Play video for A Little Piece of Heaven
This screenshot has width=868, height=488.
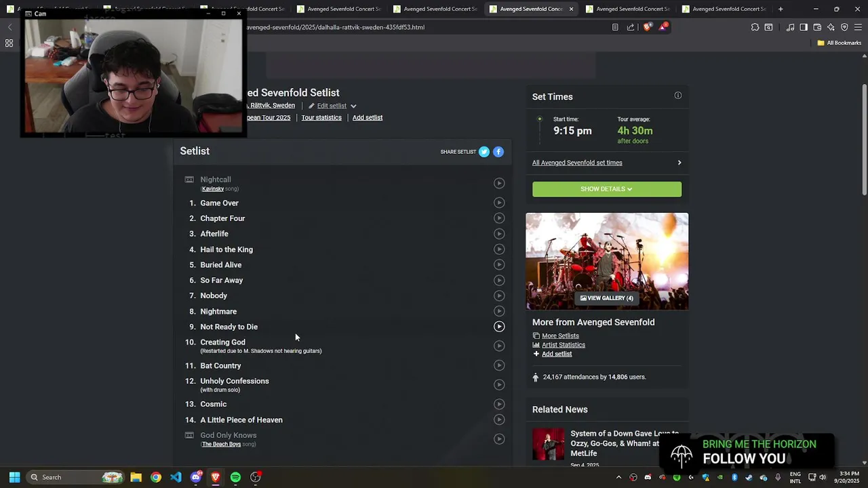click(499, 420)
